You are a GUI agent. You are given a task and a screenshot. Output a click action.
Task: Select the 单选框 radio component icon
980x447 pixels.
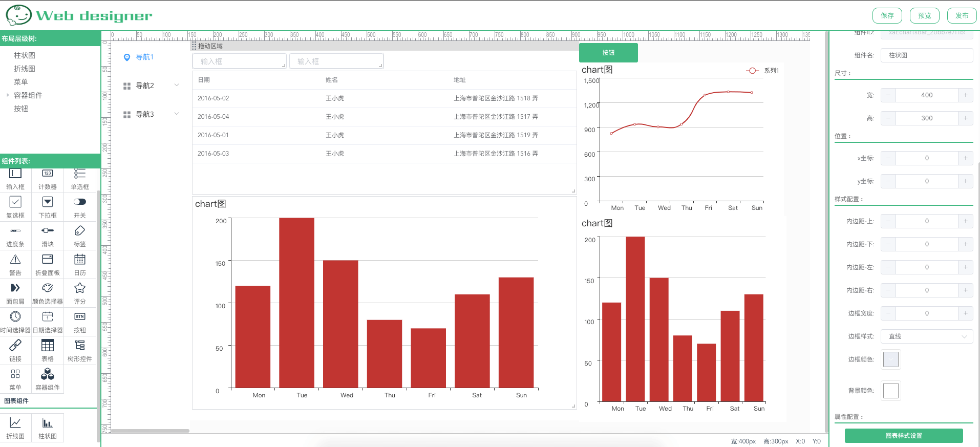80,174
